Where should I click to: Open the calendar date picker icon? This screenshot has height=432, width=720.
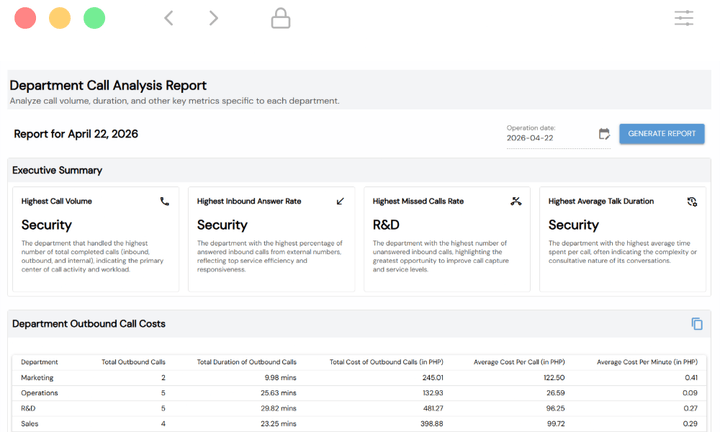(x=604, y=134)
